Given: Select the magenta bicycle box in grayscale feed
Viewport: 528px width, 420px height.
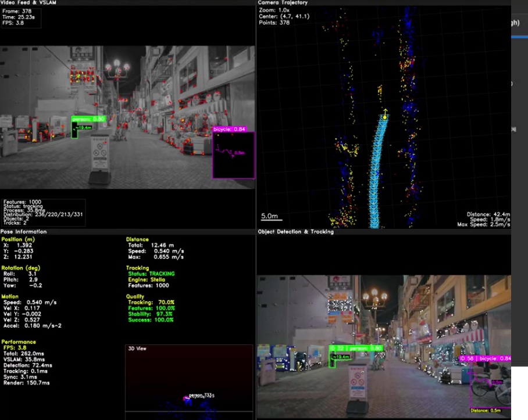Looking at the screenshot, I should point(233,155).
